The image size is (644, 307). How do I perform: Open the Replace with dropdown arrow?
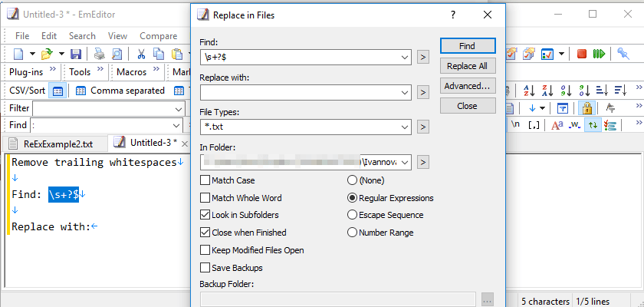tap(405, 92)
